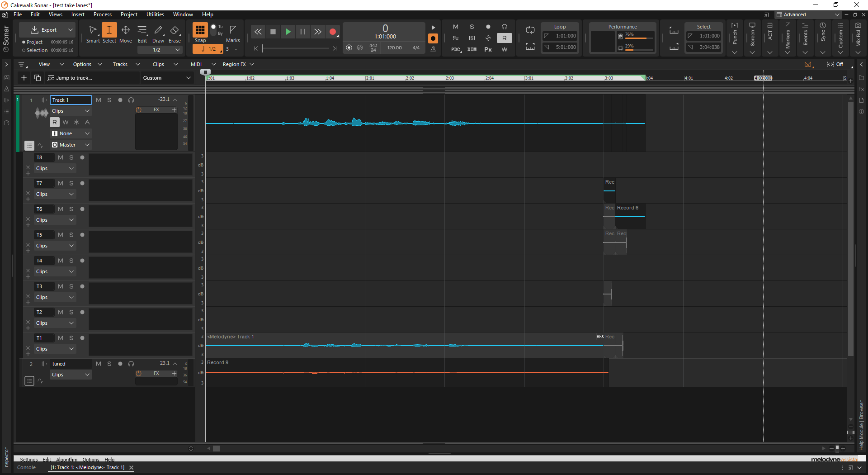868x475 pixels.
Task: Toggle the metronome icon
Action: (433, 49)
